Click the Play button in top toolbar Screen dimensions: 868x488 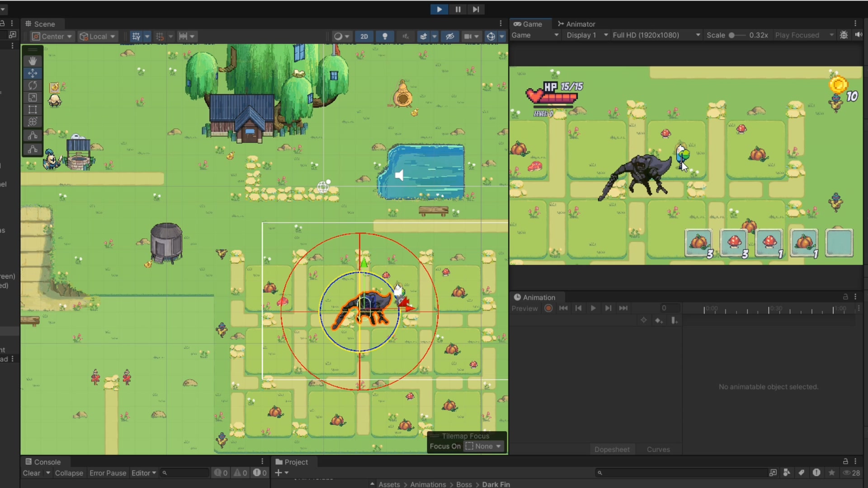[439, 9]
